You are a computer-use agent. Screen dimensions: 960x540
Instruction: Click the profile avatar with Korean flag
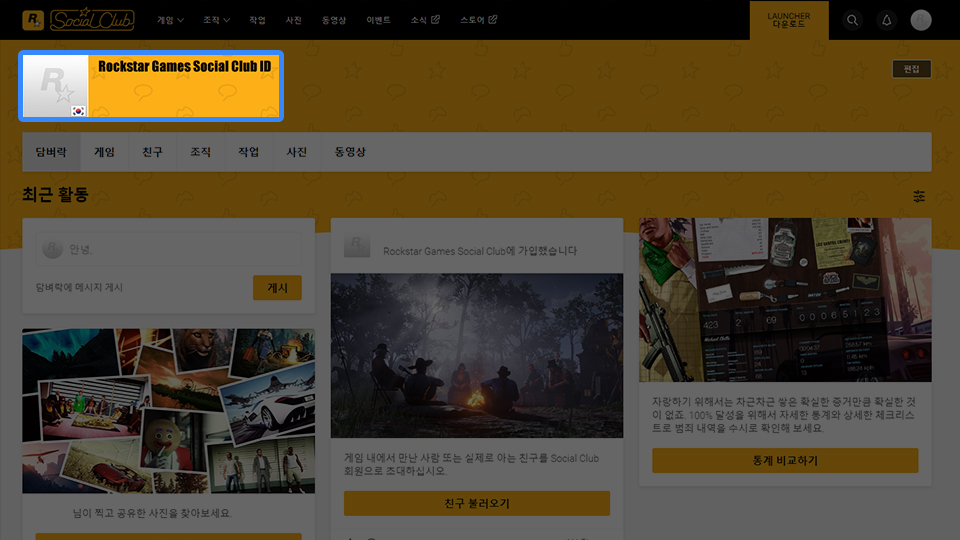[56, 86]
